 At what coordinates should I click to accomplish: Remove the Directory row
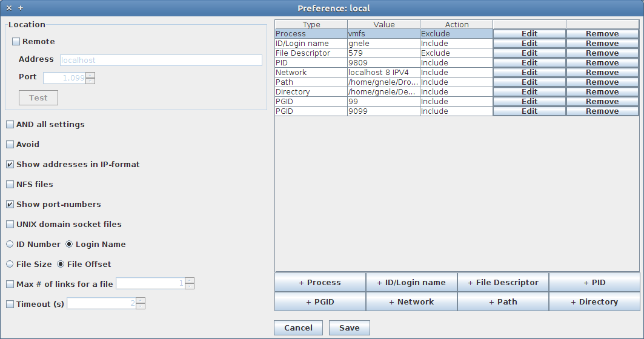click(x=602, y=92)
